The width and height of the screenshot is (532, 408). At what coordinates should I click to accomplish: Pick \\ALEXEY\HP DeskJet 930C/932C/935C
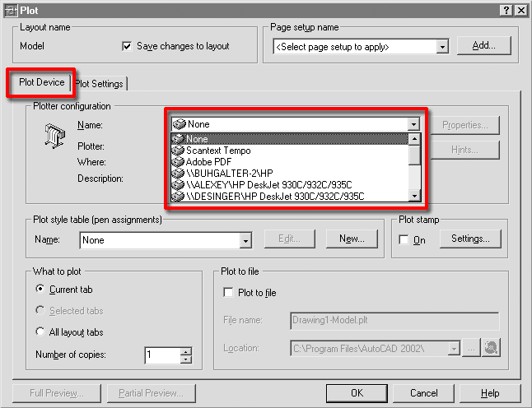[289, 185]
